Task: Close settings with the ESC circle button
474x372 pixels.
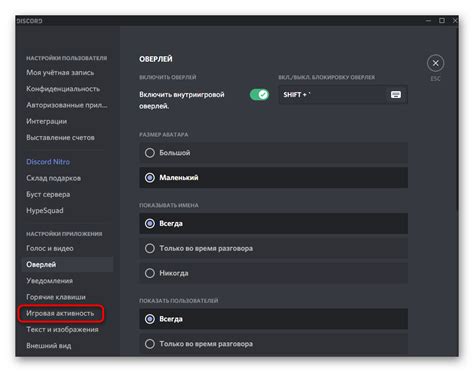Action: [x=435, y=63]
